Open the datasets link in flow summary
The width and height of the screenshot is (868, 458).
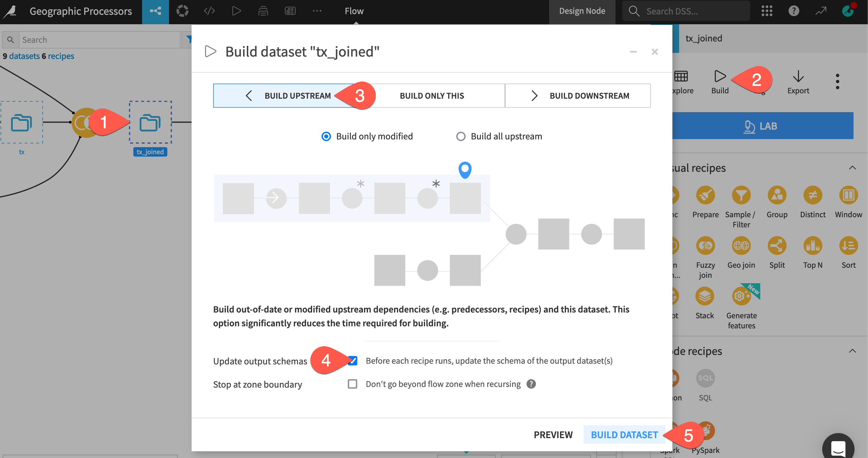click(24, 56)
